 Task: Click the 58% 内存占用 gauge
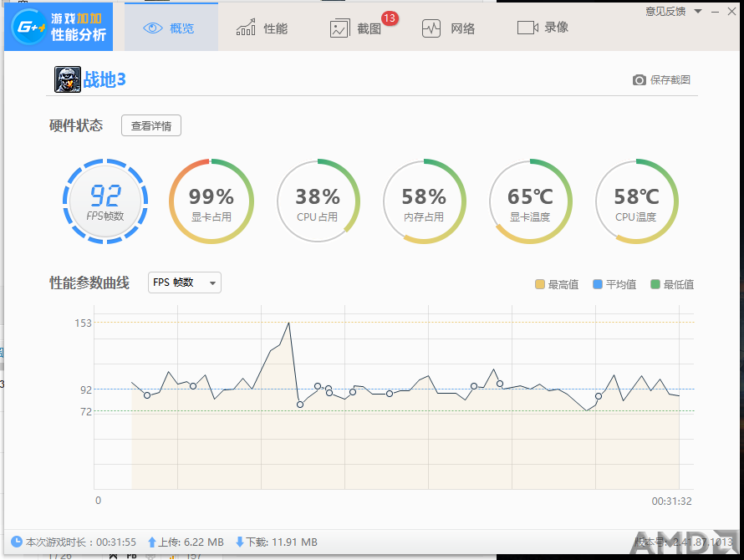[424, 201]
